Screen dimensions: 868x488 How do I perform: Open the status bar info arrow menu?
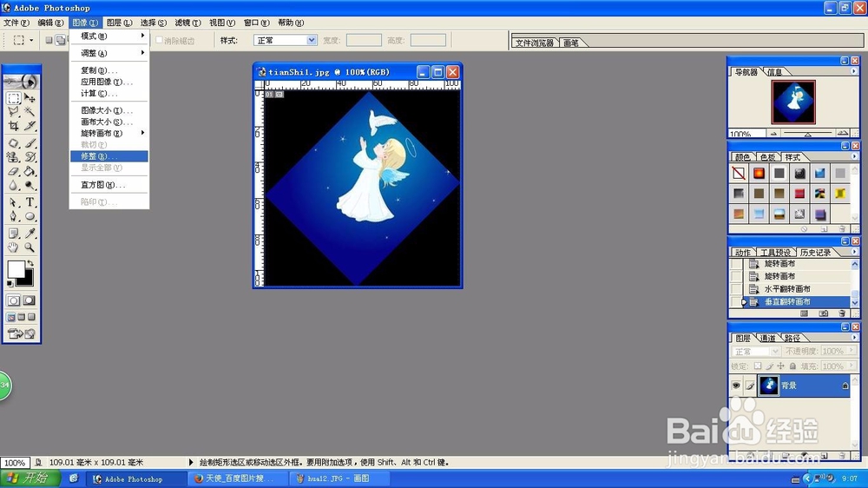click(191, 462)
